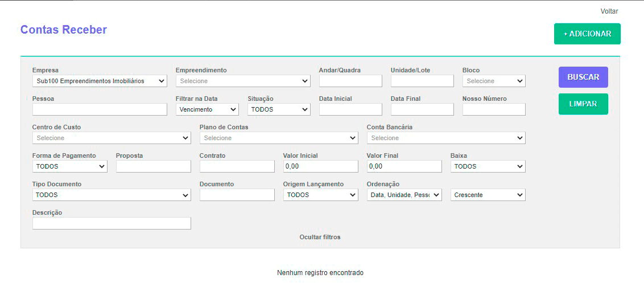Click into the Valor Final field
This screenshot has height=307, width=644.
(404, 166)
